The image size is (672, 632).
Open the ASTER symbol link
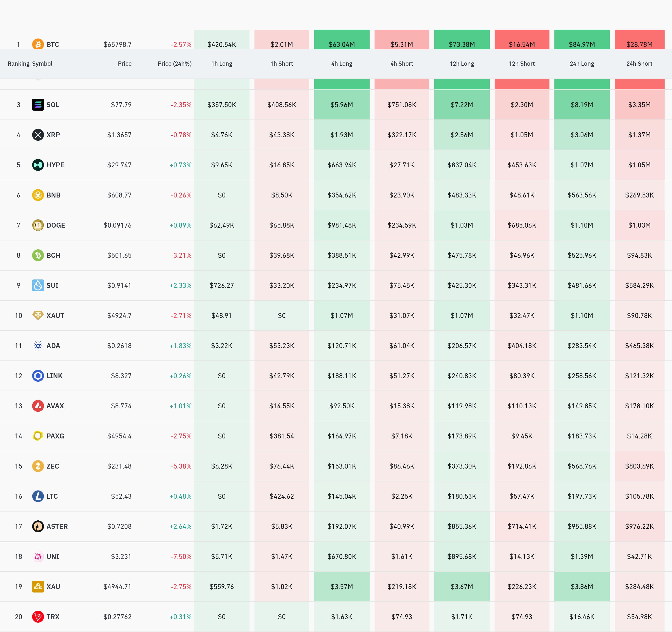click(57, 526)
